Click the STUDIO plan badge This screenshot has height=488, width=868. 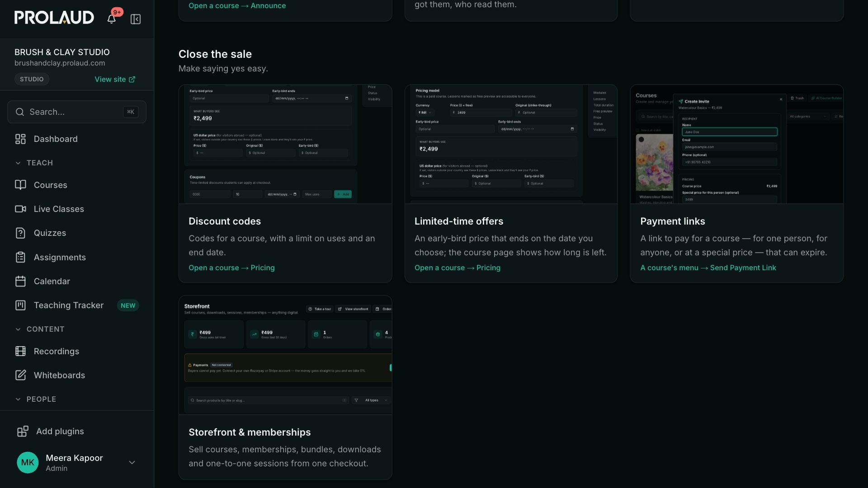coord(32,79)
